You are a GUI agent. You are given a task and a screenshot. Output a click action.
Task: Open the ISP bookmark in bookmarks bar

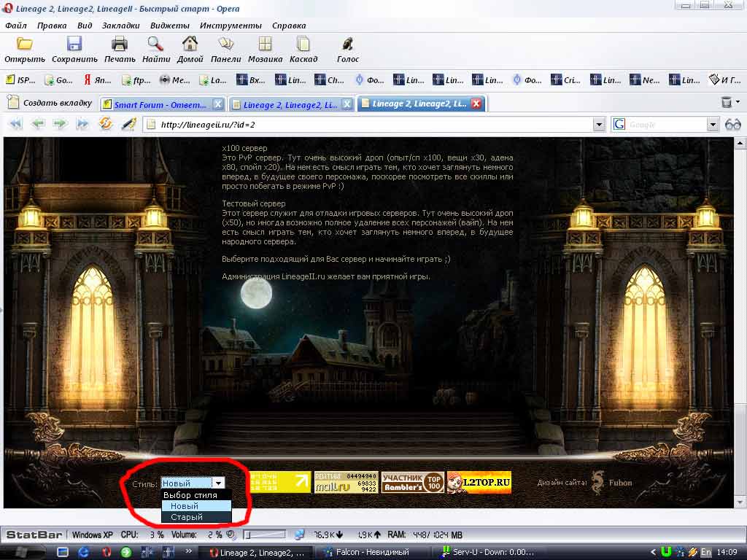pyautogui.click(x=20, y=80)
